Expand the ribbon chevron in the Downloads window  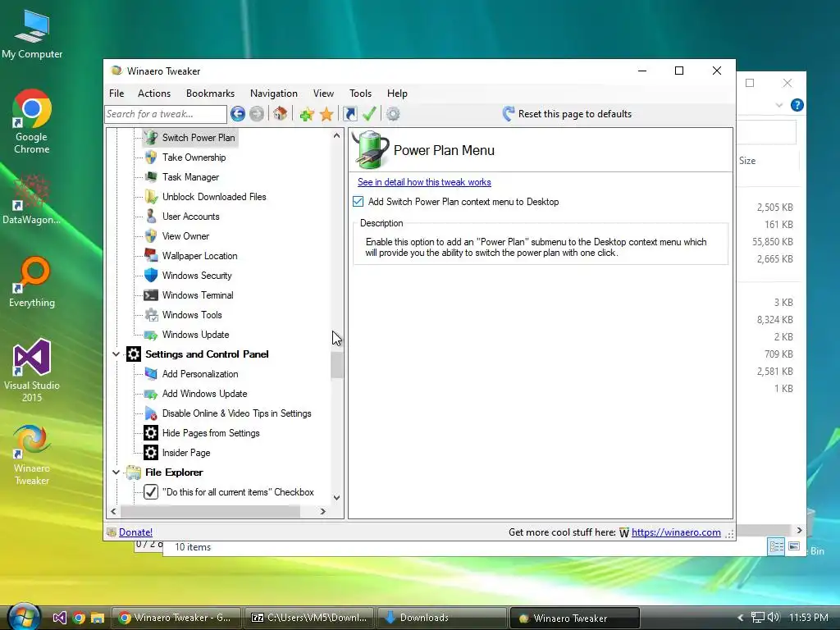(x=779, y=105)
